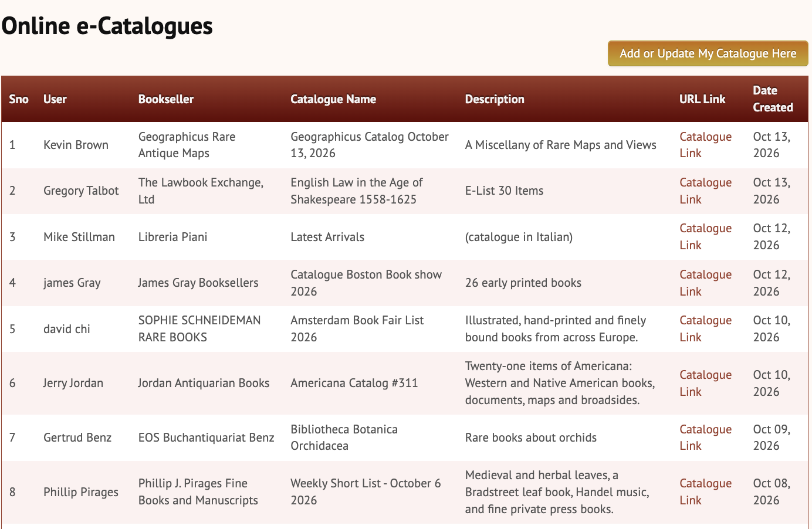Click description Rare books about orchids
The image size is (812, 529).
(531, 438)
